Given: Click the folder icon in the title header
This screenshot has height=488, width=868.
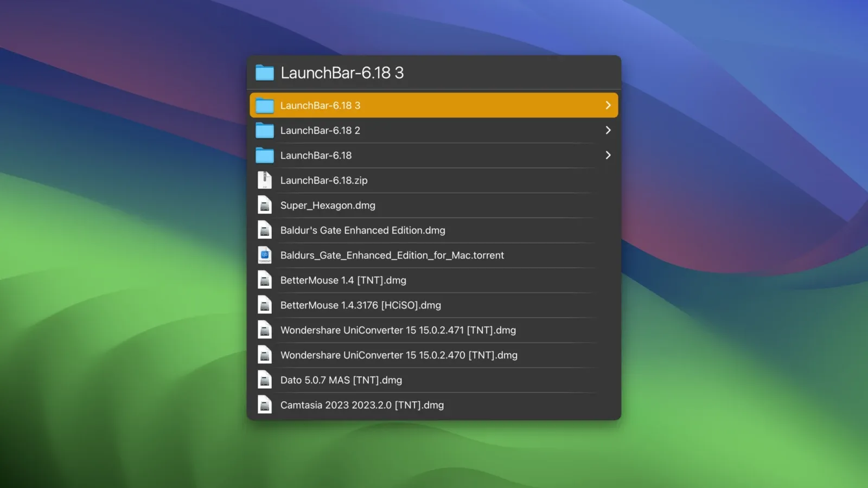Looking at the screenshot, I should click(264, 72).
